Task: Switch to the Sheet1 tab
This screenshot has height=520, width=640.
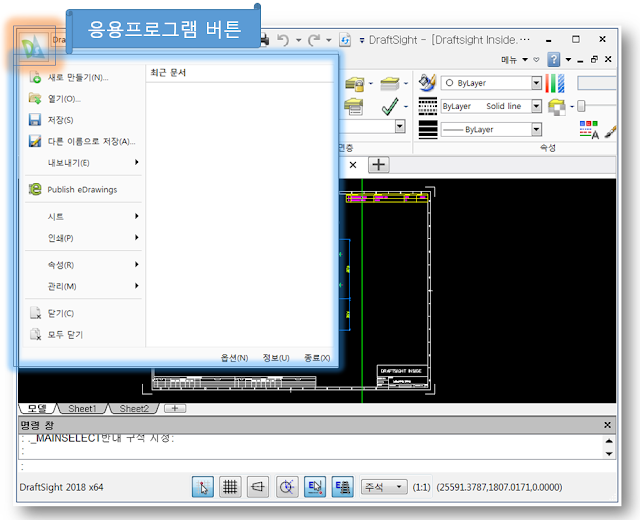Action: click(82, 409)
